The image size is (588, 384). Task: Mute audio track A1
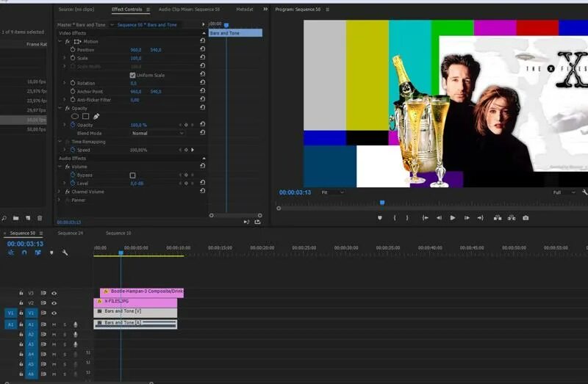[54, 325]
